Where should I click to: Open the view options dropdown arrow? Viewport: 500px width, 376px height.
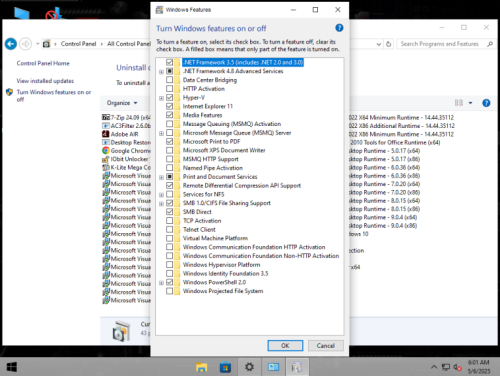coord(470,103)
